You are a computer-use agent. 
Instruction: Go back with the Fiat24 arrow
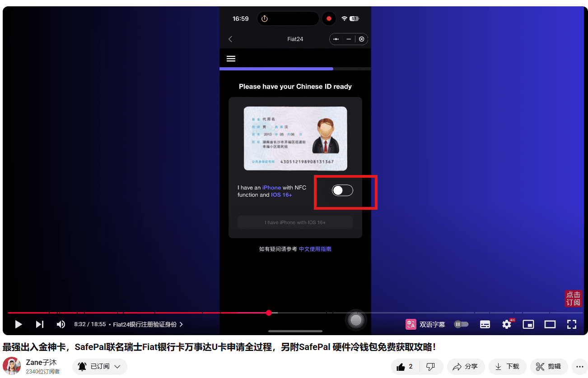(230, 39)
